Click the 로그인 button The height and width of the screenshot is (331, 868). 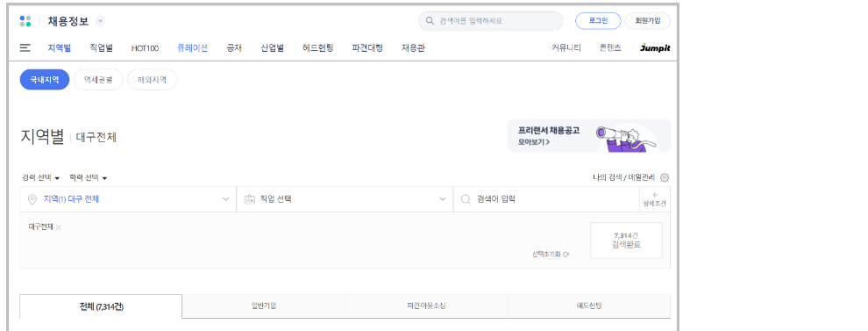point(598,21)
